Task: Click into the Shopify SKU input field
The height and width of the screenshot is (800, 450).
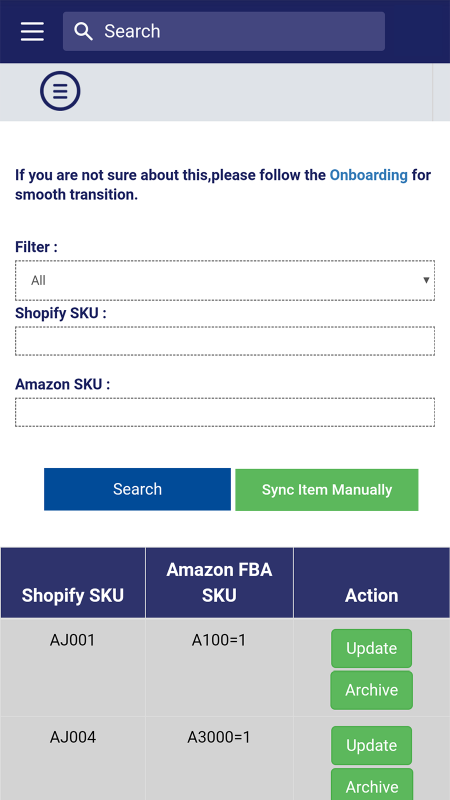Action: 224,341
